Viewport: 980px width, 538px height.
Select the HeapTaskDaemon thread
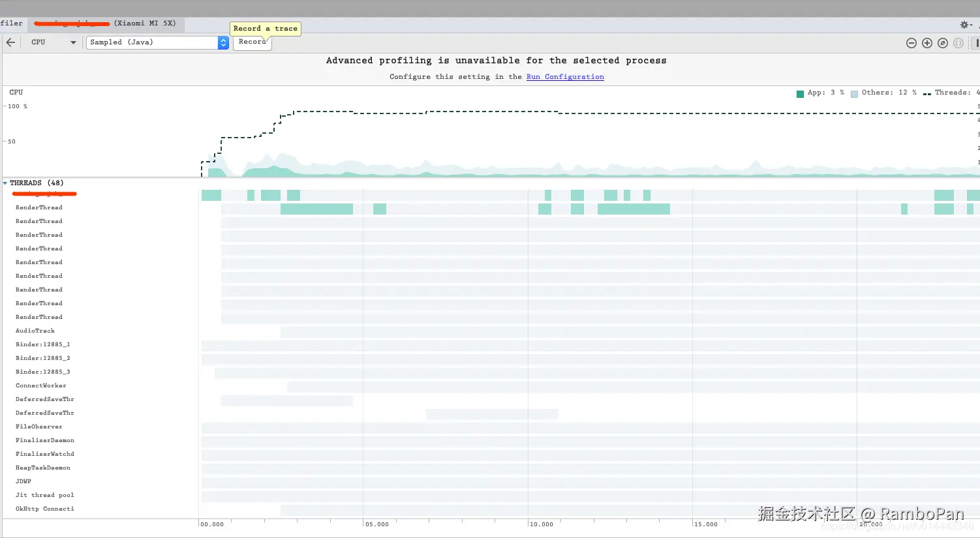43,468
